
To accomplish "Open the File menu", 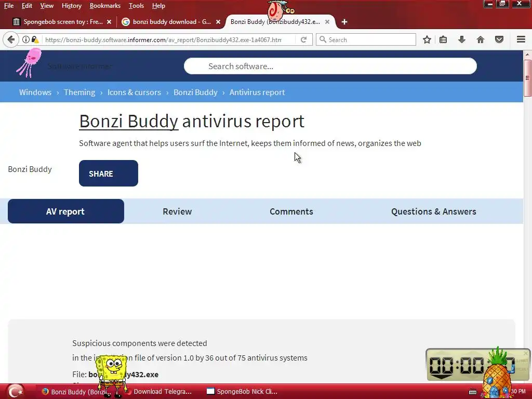I will tap(9, 6).
